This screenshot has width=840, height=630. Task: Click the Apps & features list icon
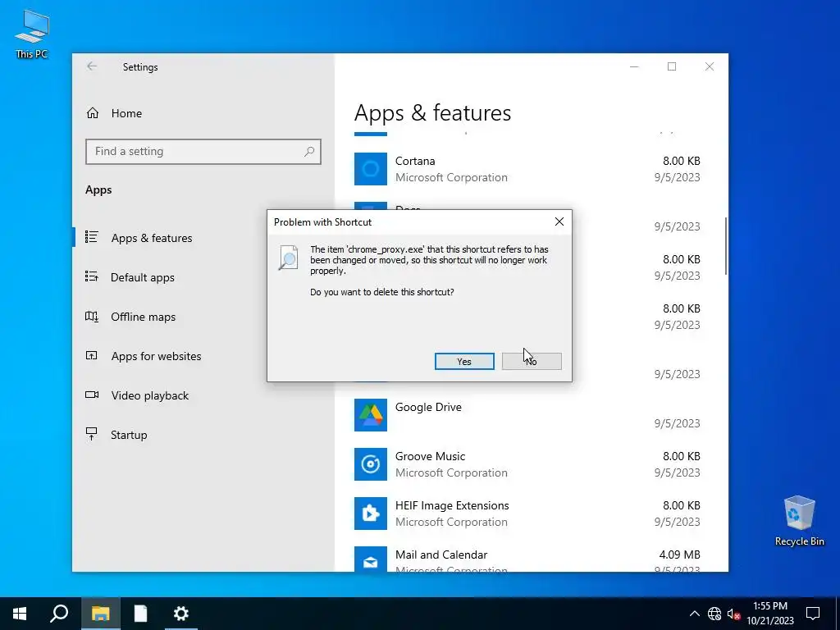tap(92, 237)
